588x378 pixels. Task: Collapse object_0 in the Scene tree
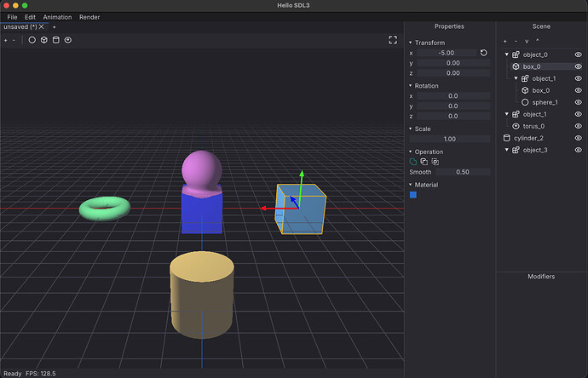(x=506, y=54)
